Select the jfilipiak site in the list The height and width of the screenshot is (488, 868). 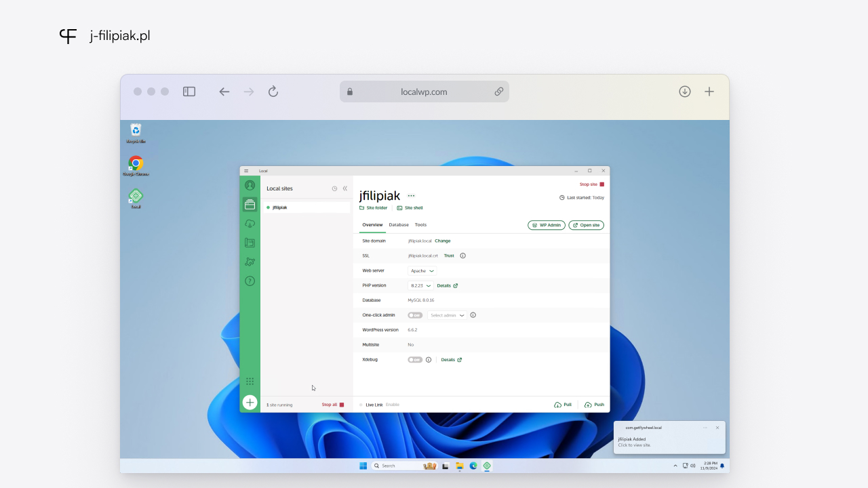coord(306,207)
